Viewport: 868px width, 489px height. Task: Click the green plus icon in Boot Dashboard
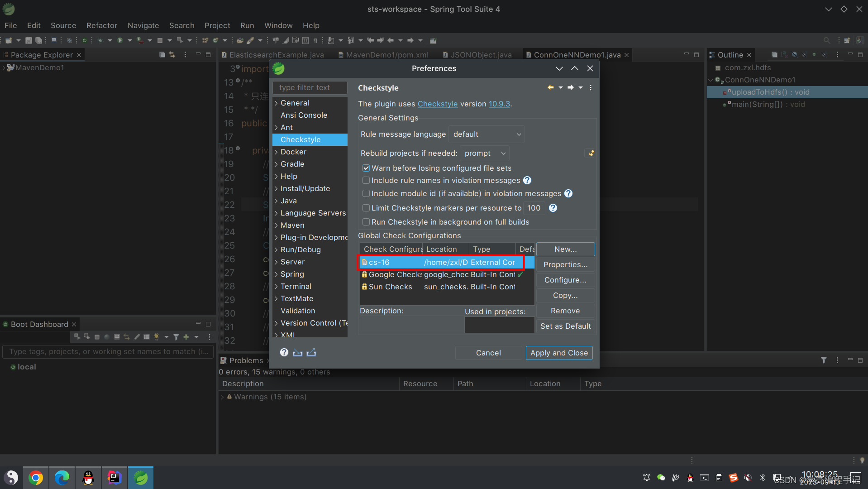186,337
